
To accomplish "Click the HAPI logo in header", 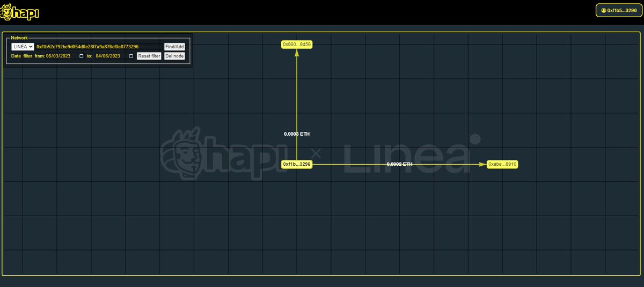I will click(20, 12).
